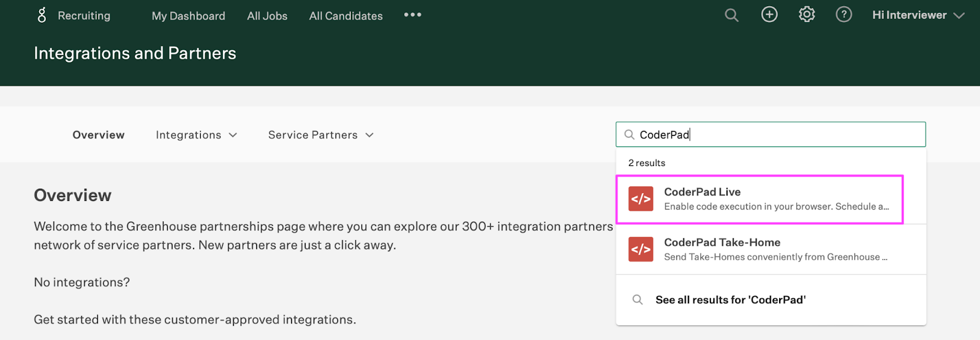Open All Candidates page
980x340 pixels.
tap(346, 16)
